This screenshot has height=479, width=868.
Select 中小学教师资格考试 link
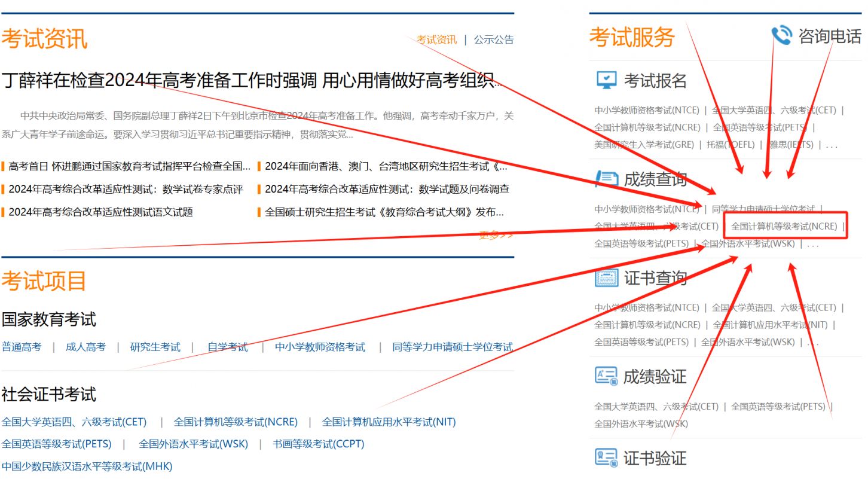point(322,346)
